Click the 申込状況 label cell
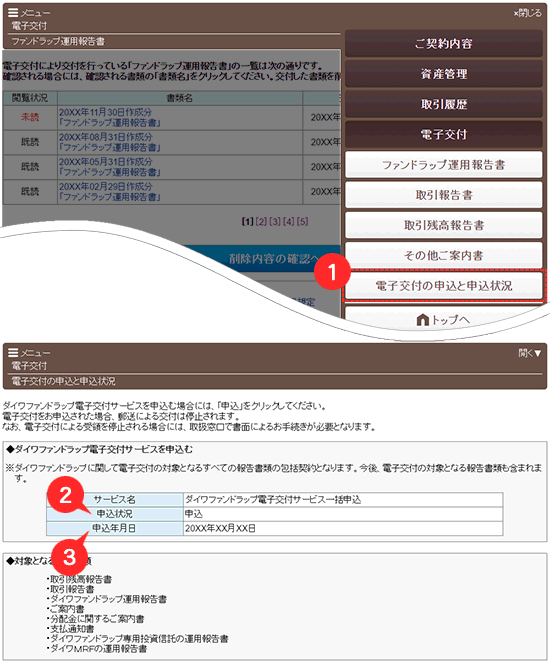Viewport: 550px width, 663px height. click(x=115, y=514)
